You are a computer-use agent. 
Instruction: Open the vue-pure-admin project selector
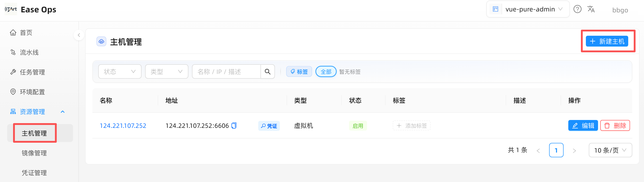coord(528,9)
